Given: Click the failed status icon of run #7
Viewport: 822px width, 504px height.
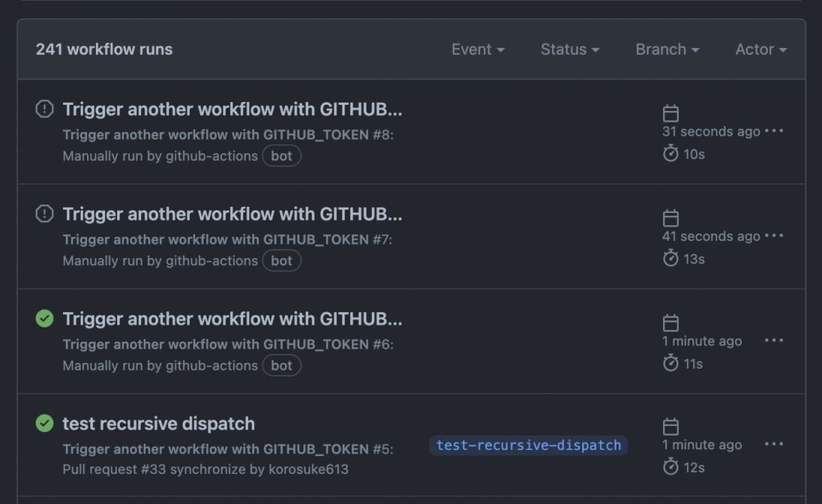Looking at the screenshot, I should (x=45, y=214).
